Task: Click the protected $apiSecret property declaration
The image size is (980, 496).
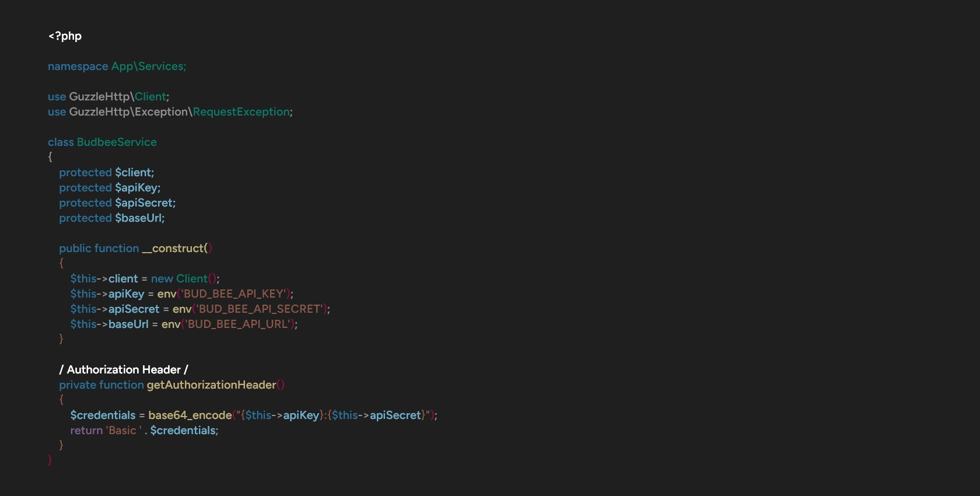Action: (x=117, y=203)
